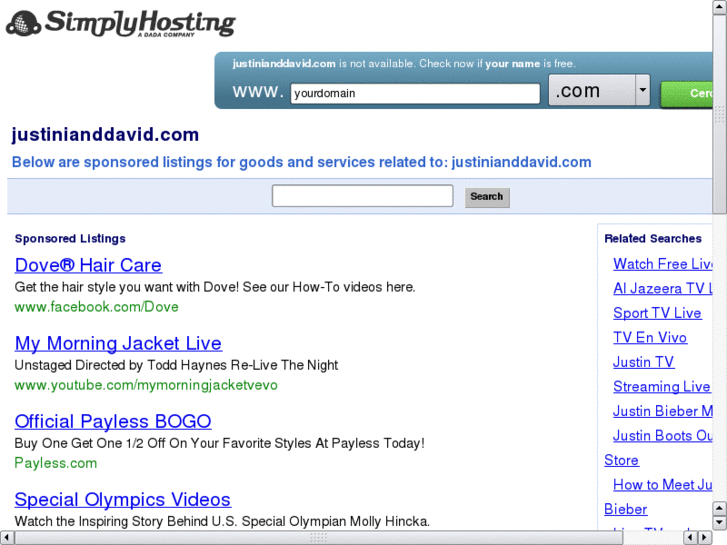
Task: Click the justinianddavid.com heading
Action: 105,135
